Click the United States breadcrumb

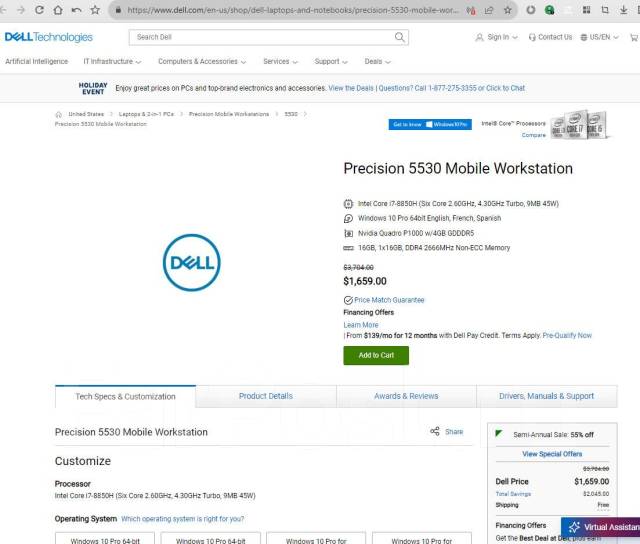click(86, 114)
